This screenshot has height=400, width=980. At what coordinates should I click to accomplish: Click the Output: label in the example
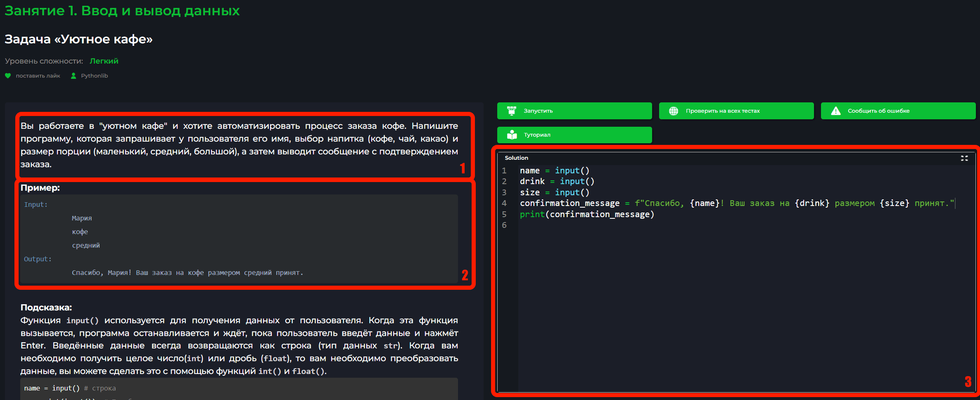tap(38, 259)
